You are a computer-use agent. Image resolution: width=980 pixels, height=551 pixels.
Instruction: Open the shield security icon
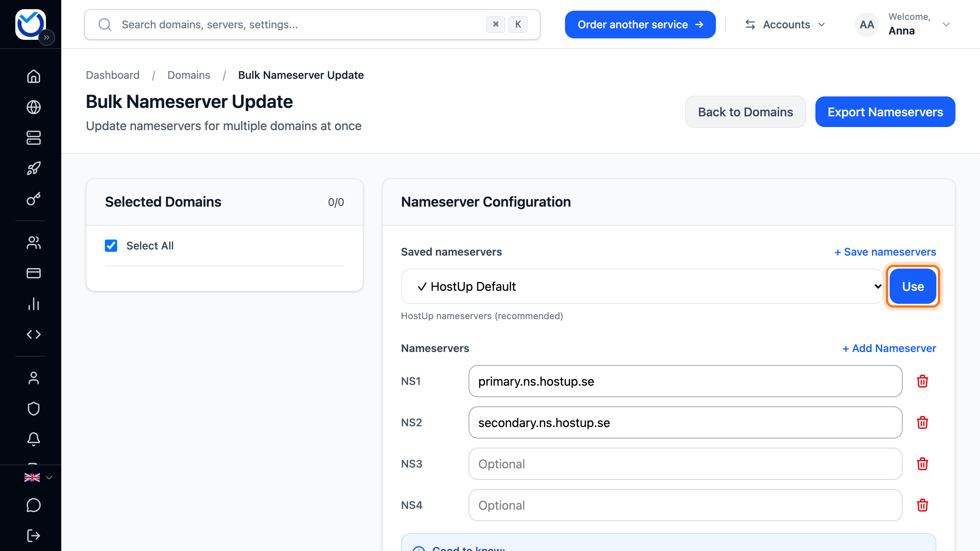click(x=34, y=409)
